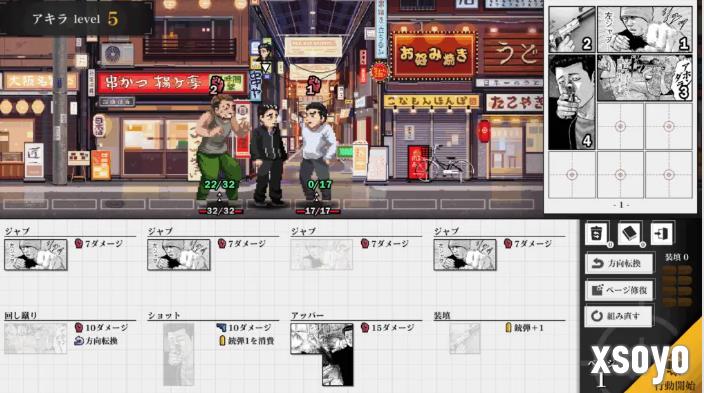The image size is (704, 393).
Task: Click the page number - 1 - text
Action: tap(620, 205)
